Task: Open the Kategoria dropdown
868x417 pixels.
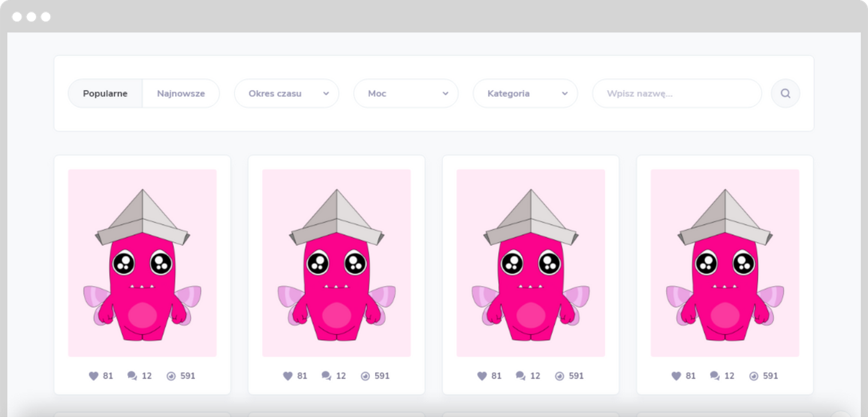Action: 525,93
